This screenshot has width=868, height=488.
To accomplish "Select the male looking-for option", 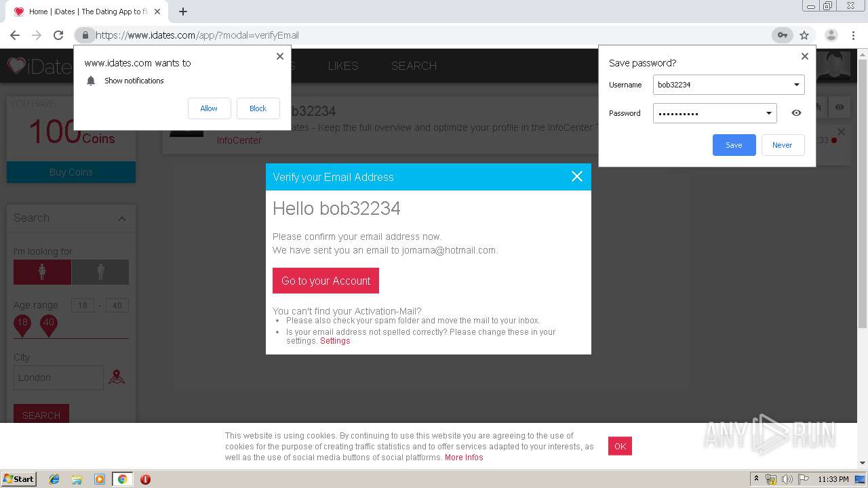I will click(100, 272).
